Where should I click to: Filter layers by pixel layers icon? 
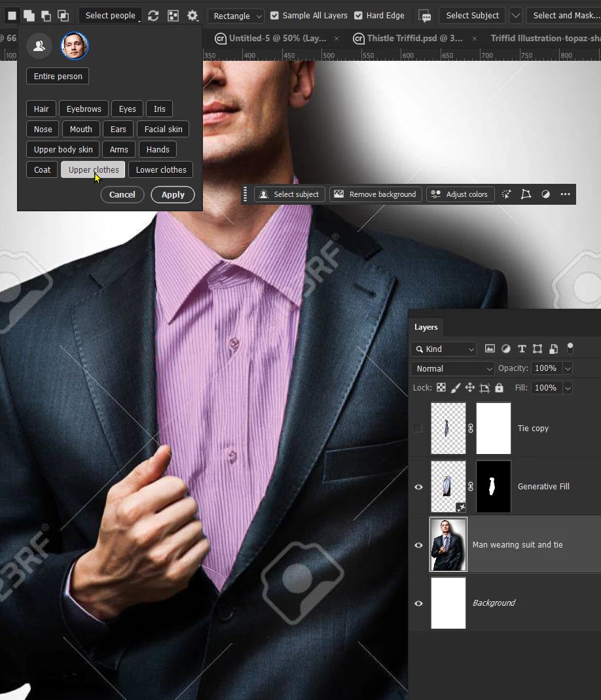pyautogui.click(x=490, y=349)
